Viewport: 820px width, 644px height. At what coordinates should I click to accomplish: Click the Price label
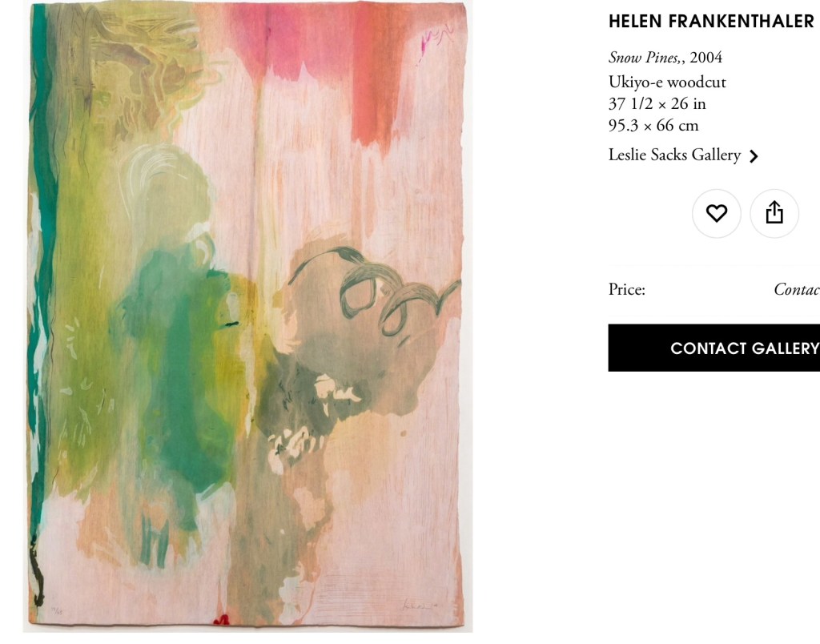tap(626, 289)
